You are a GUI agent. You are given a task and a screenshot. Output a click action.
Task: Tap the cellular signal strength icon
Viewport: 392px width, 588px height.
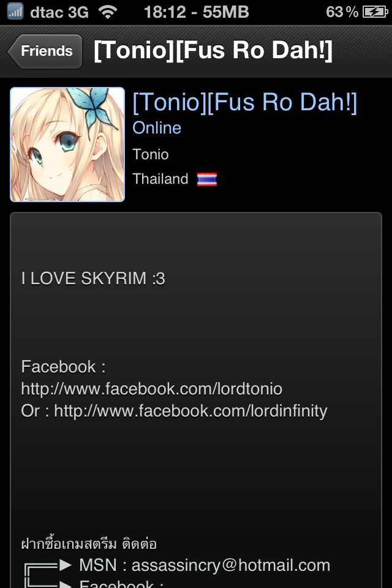(15, 12)
